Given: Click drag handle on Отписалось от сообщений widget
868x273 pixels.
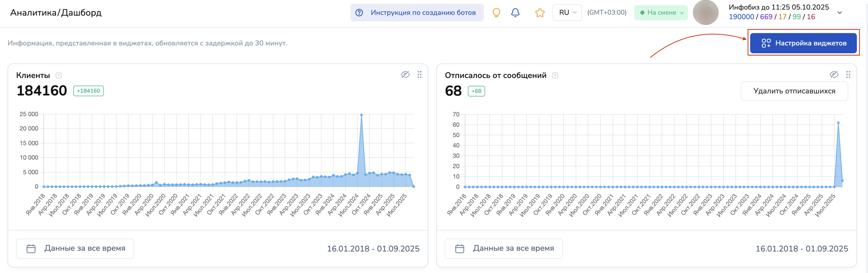Looking at the screenshot, I should [x=848, y=74].
